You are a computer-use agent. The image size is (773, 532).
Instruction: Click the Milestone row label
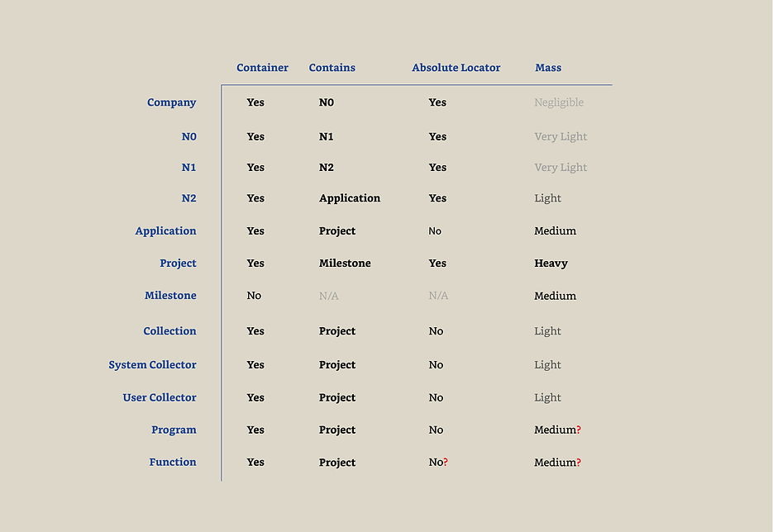click(170, 295)
